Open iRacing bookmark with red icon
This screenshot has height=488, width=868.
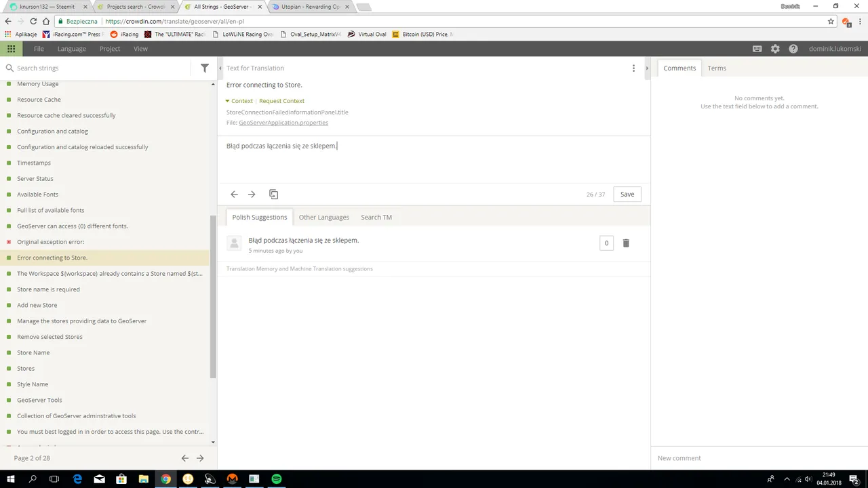[x=124, y=34]
